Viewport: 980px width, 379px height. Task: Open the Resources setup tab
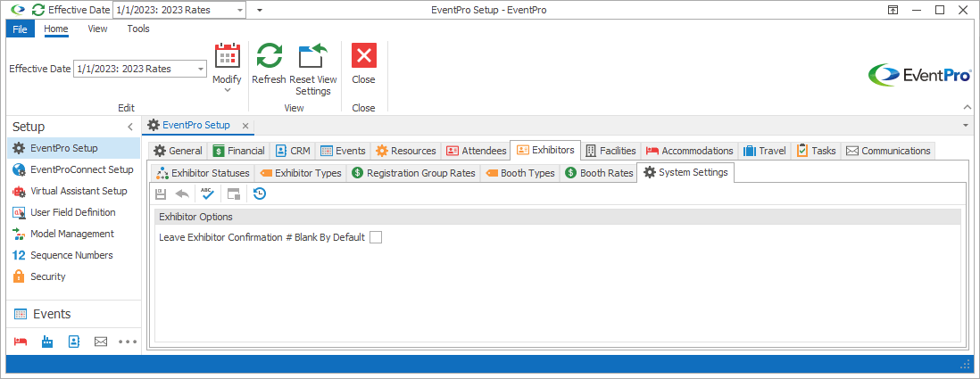pos(405,151)
